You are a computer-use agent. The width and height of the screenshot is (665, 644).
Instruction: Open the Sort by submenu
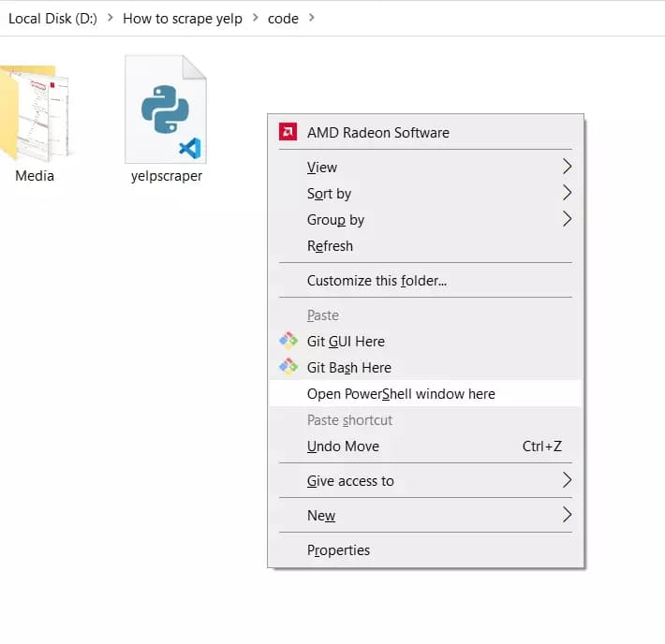(x=425, y=194)
